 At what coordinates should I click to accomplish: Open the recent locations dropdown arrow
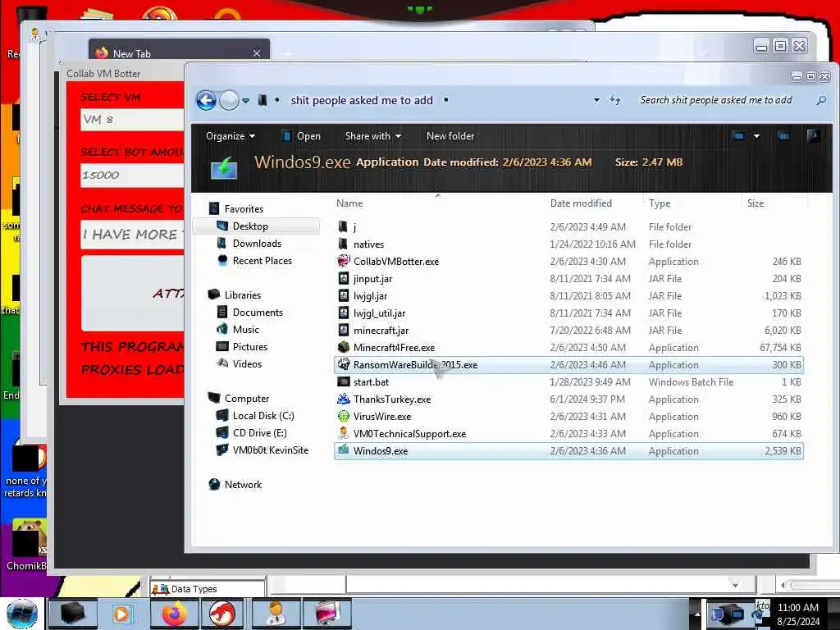point(245,100)
